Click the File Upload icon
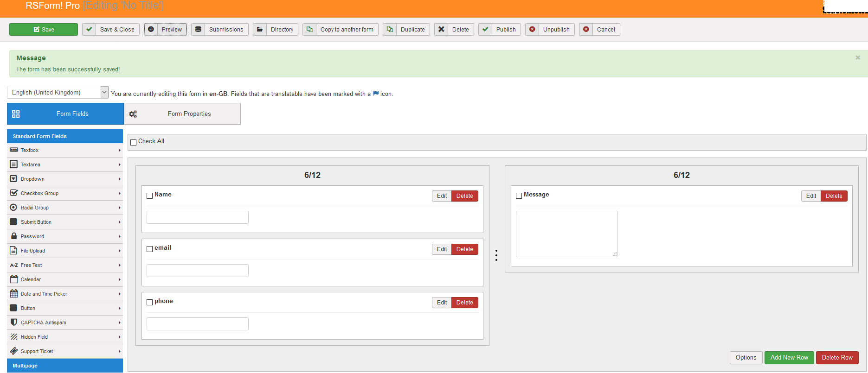Viewport: 868px width, 373px height. point(14,251)
